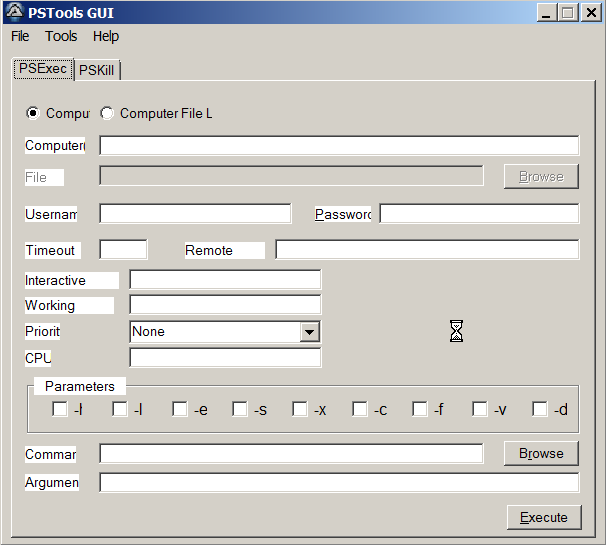Image resolution: width=606 pixels, height=545 pixels.
Task: Toggle the -v parameter checkbox
Action: pos(480,409)
